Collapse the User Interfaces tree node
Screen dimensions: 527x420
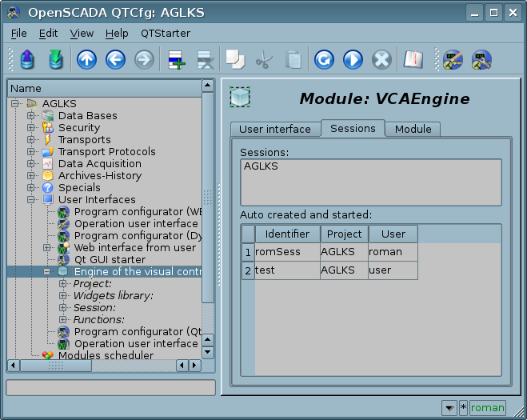(31, 200)
